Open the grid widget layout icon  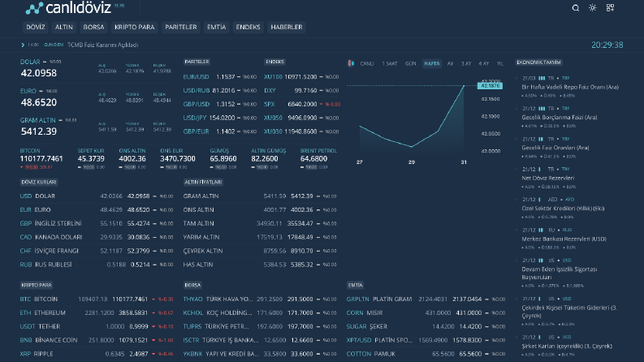coord(610,8)
